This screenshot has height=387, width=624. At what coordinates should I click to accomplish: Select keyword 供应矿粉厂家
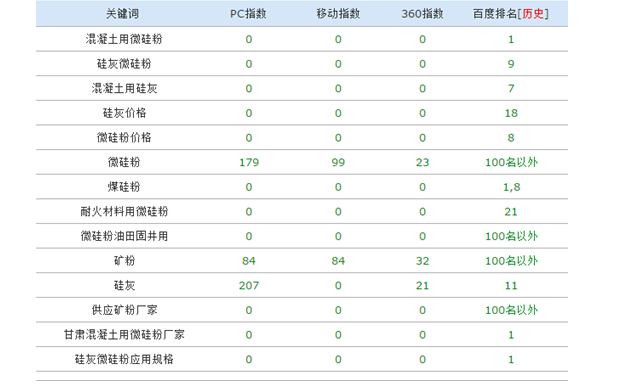pyautogui.click(x=124, y=310)
